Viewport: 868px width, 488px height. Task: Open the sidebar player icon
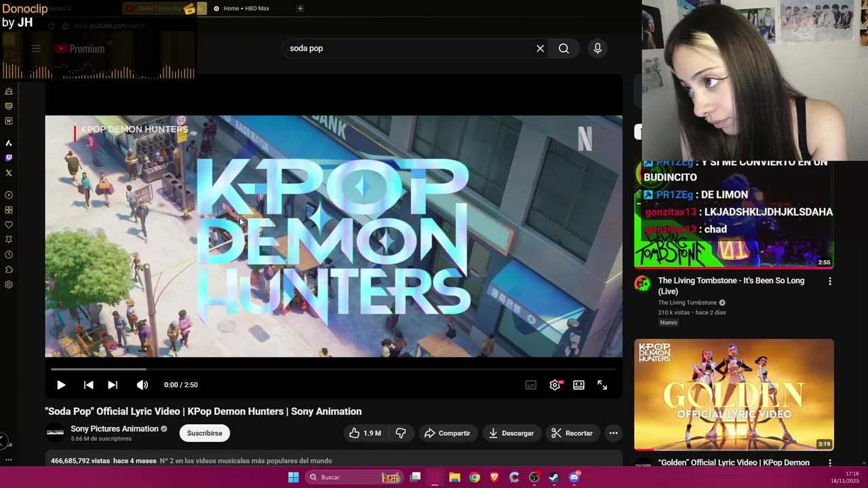click(9, 195)
